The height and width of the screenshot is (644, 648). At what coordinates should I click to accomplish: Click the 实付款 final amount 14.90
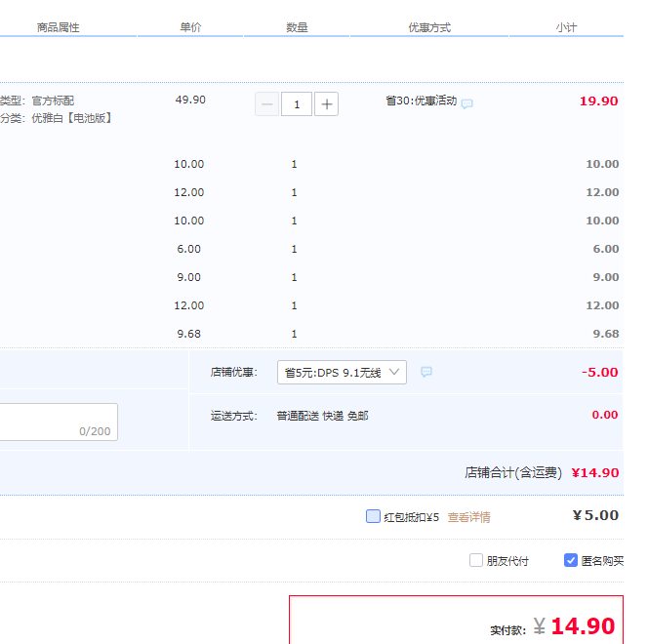coord(583,625)
